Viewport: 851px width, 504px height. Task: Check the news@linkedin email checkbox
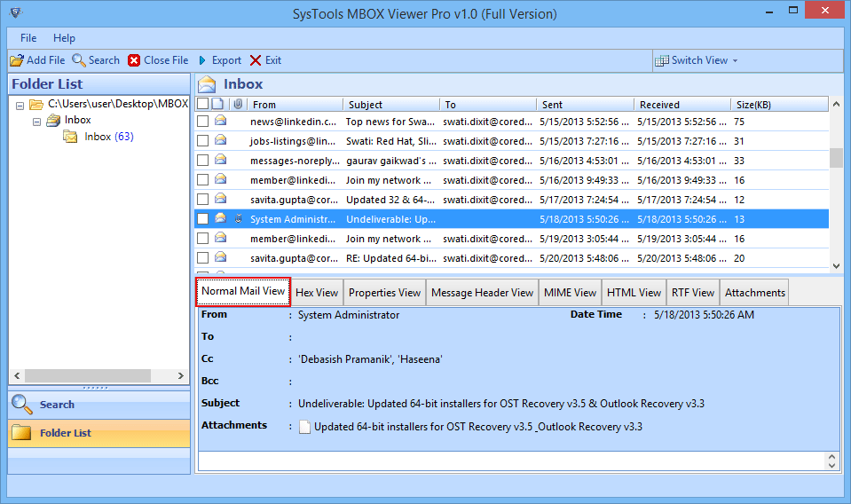[x=203, y=121]
